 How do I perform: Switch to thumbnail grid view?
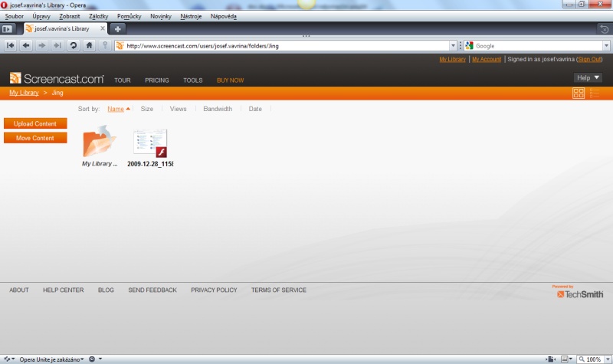(579, 93)
